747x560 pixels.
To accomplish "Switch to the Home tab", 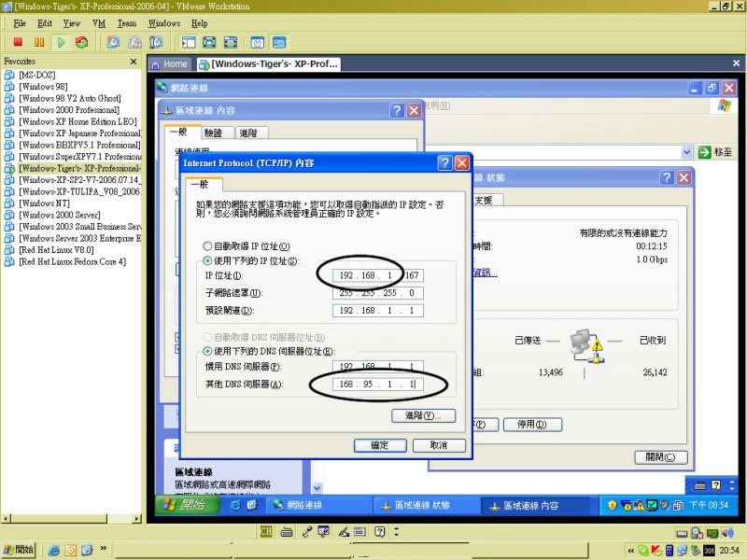I will pyautogui.click(x=170, y=64).
